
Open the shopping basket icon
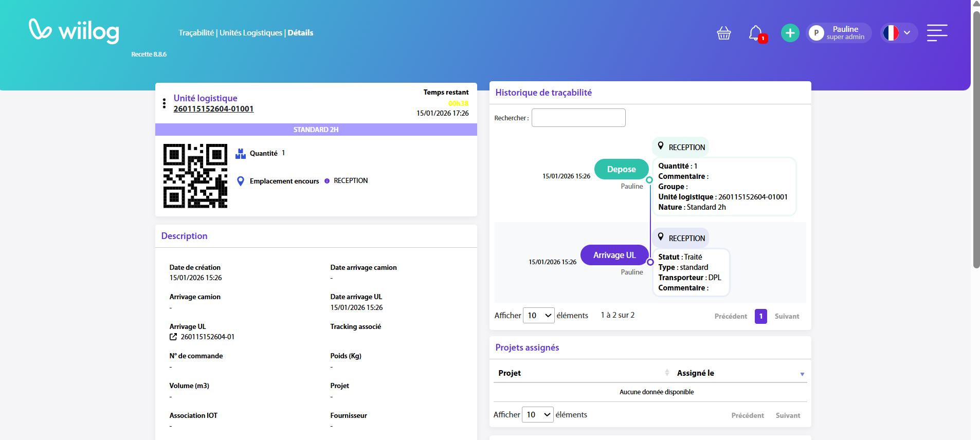click(x=723, y=33)
